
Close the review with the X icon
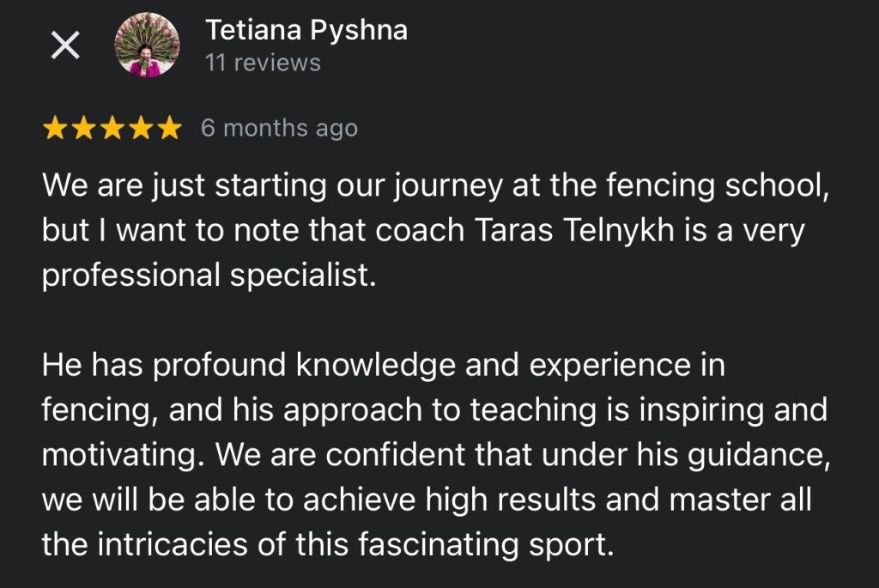click(x=65, y=45)
